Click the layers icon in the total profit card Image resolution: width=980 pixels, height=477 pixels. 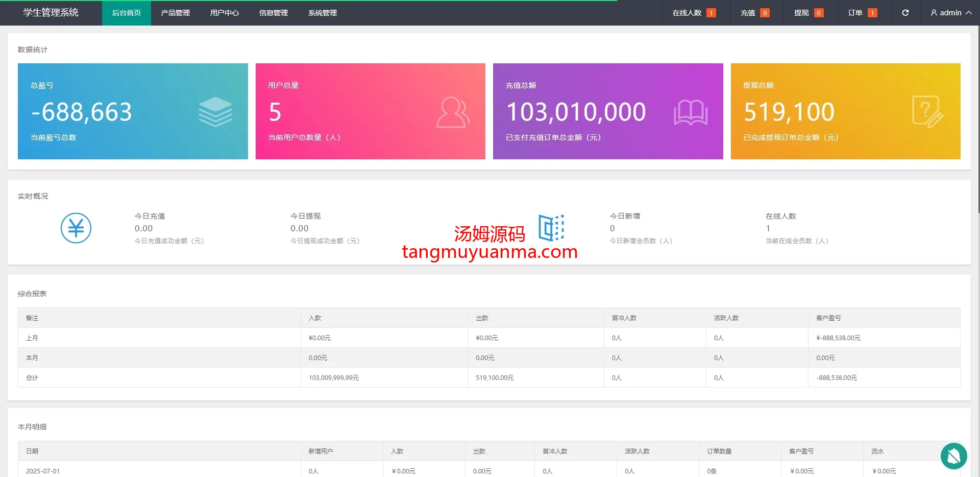coord(215,112)
